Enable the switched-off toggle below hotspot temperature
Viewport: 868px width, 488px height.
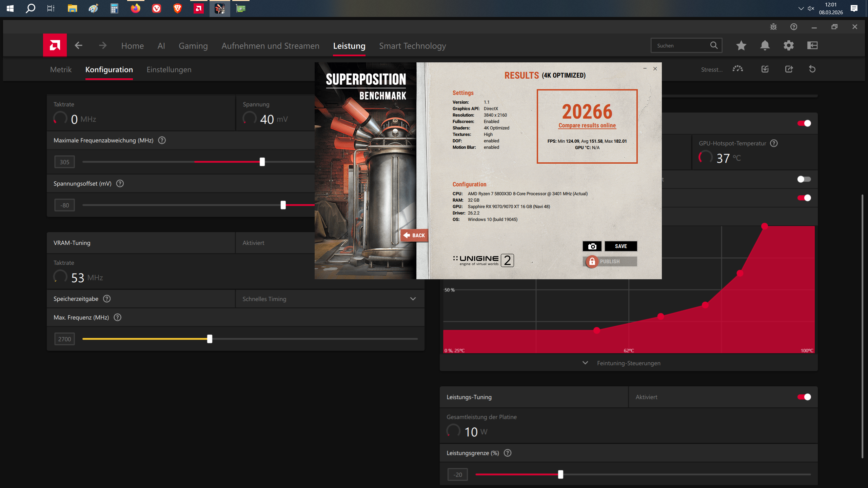804,179
